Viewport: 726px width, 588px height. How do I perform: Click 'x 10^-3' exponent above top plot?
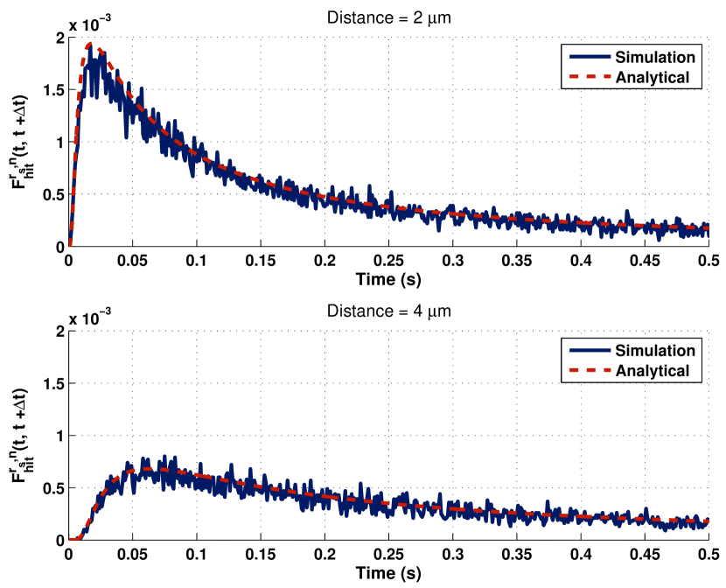click(x=90, y=23)
